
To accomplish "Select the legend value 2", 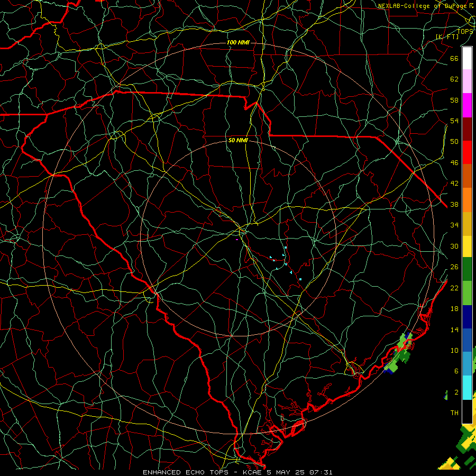I will click(456, 392).
